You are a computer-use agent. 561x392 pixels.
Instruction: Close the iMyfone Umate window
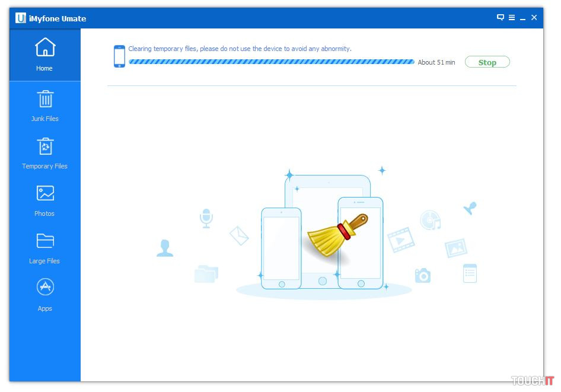[534, 18]
